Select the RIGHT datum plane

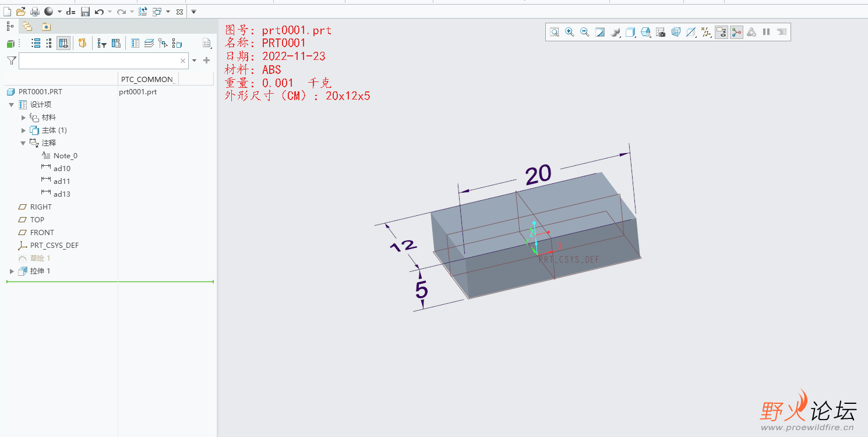click(x=41, y=207)
